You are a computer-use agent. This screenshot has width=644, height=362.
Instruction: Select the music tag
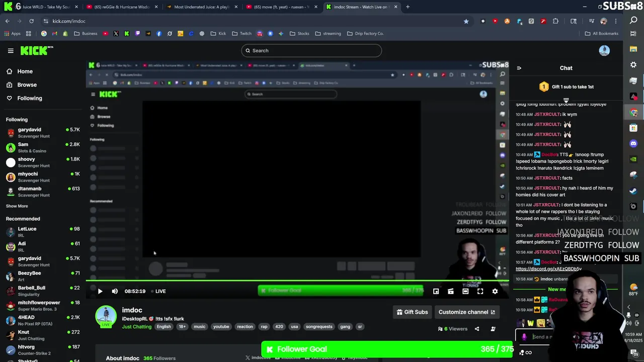click(200, 327)
